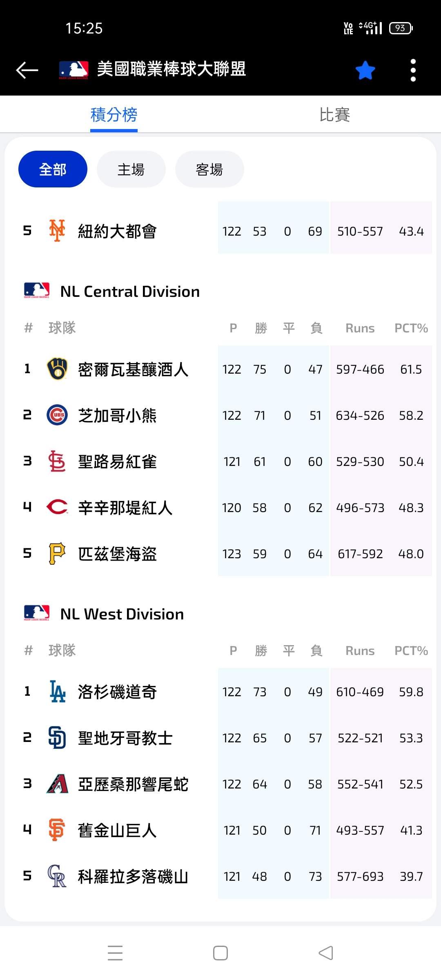Screen dimensions: 441x980
Task: Toggle the blue favorite star
Action: [x=365, y=70]
